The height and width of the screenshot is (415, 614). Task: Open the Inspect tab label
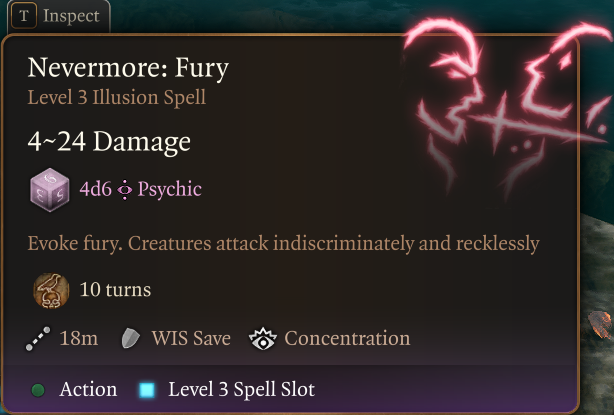pos(71,16)
